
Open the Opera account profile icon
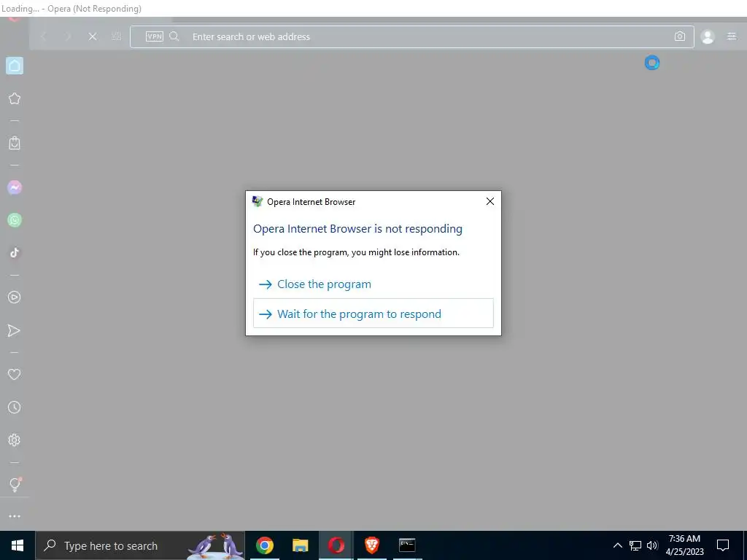(x=708, y=36)
